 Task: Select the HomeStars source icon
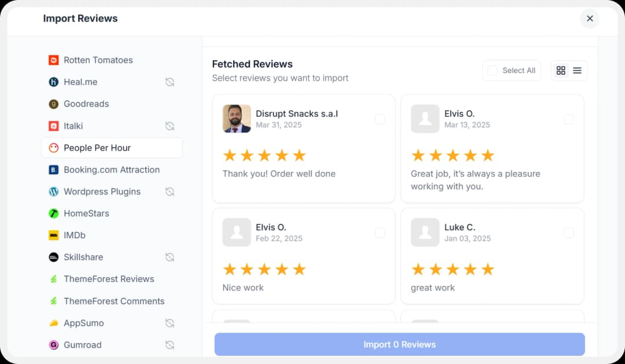53,213
